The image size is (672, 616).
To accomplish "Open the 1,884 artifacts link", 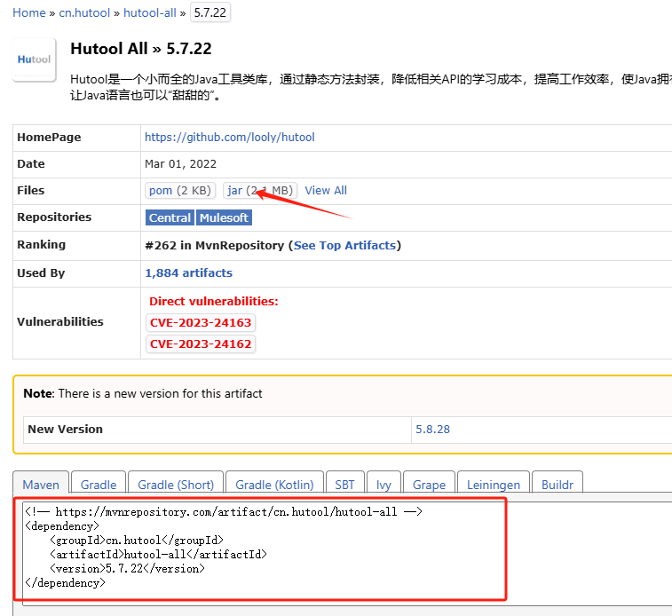I will [x=188, y=272].
